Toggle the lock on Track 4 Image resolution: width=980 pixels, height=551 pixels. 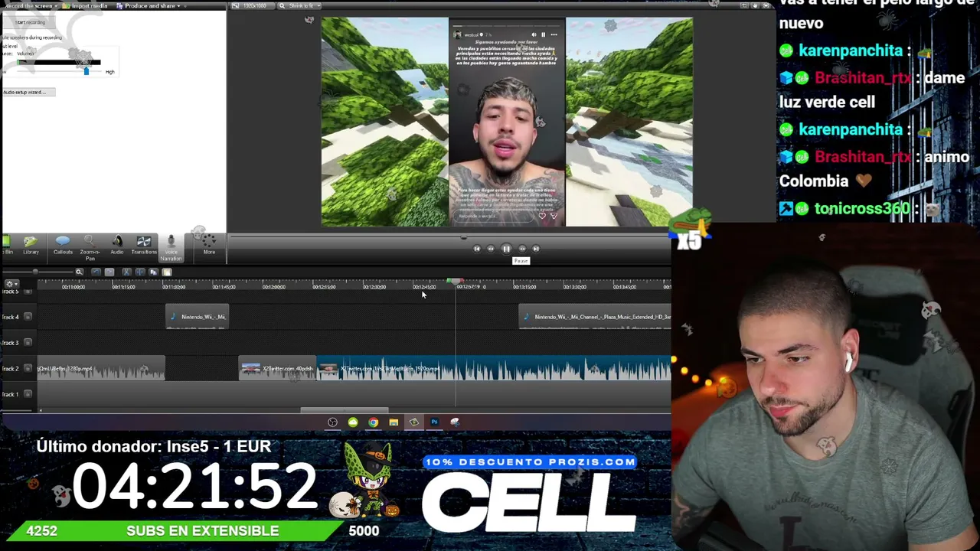pos(28,317)
